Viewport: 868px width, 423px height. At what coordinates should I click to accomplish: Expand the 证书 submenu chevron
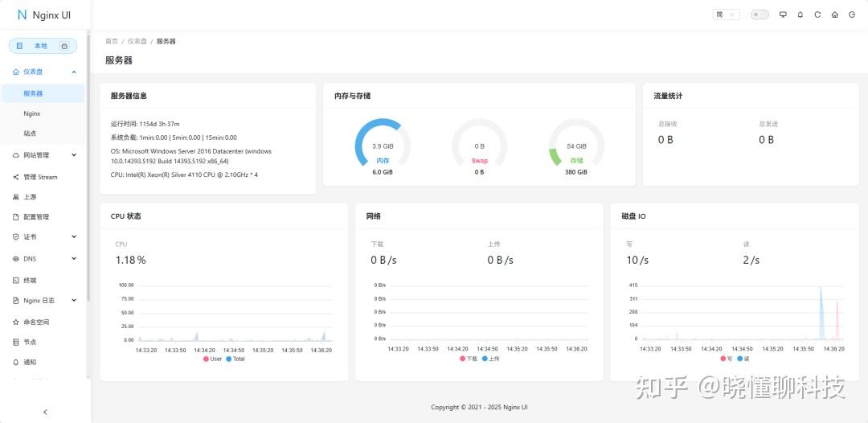click(74, 237)
